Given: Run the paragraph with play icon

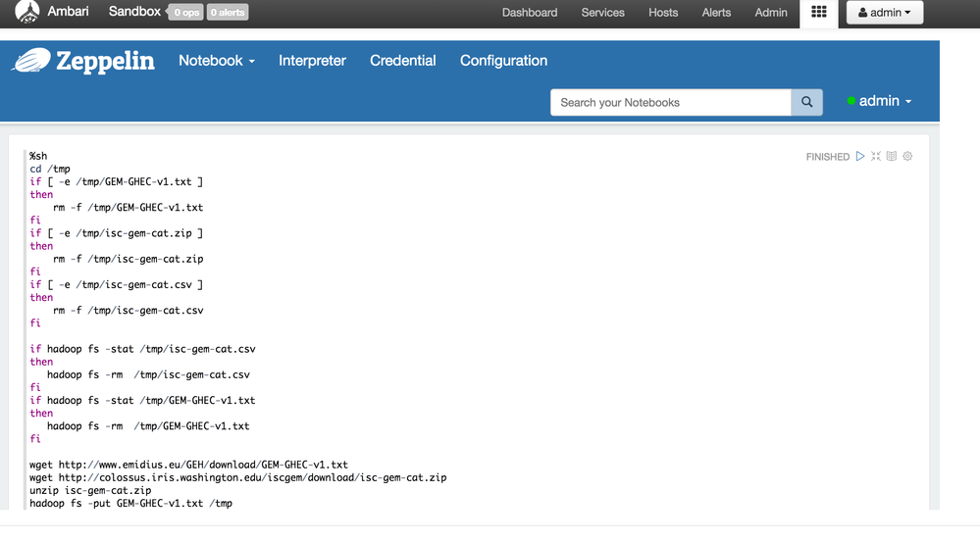Looking at the screenshot, I should pos(860,156).
